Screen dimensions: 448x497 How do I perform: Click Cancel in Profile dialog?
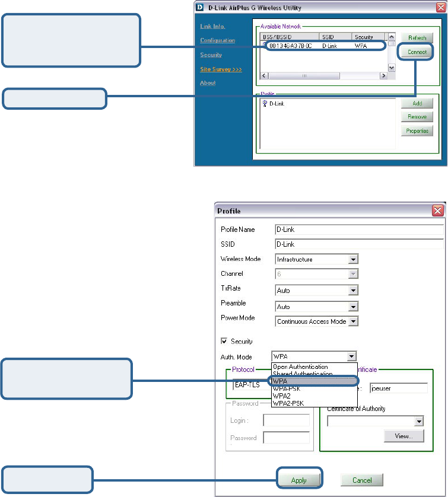[362, 480]
